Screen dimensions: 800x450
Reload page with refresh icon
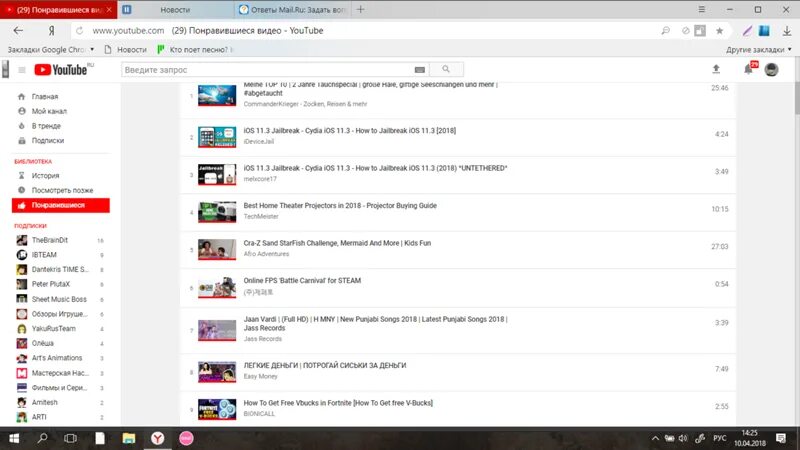tap(80, 31)
